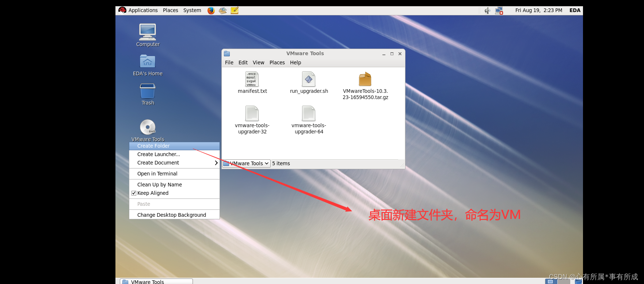Expand the Create Document submenu arrow
The height and width of the screenshot is (284, 644).
[x=216, y=163]
